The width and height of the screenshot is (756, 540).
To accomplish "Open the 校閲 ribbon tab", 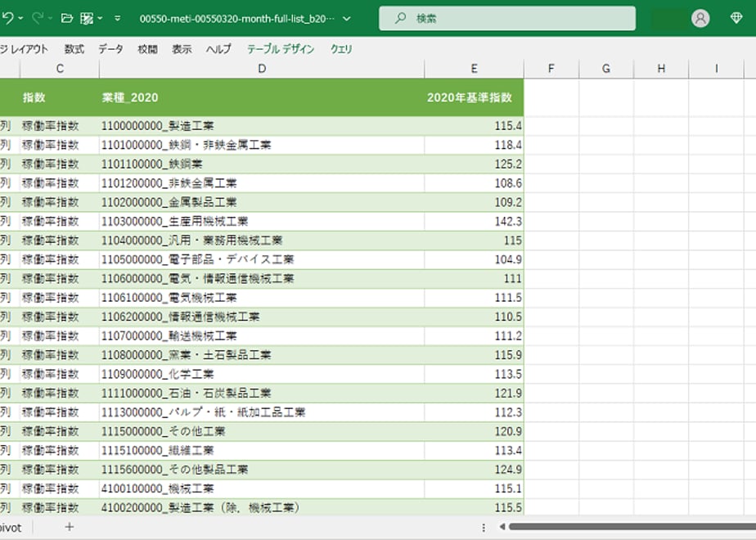I will click(147, 49).
